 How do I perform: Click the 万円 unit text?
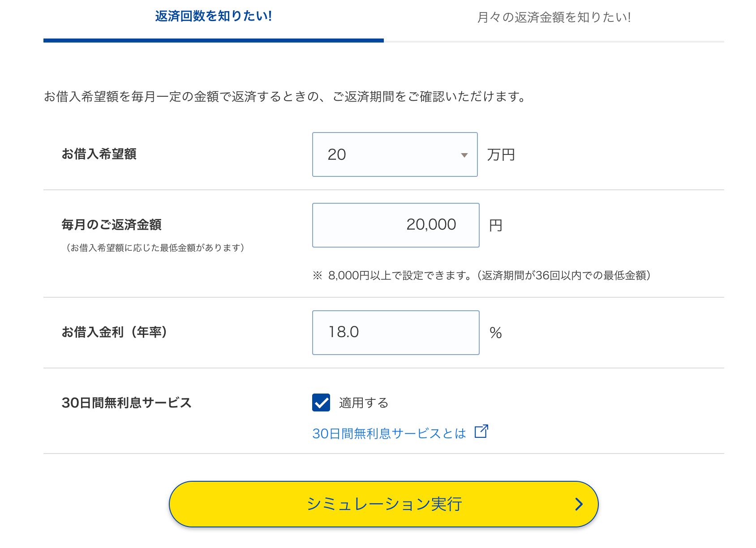501,155
